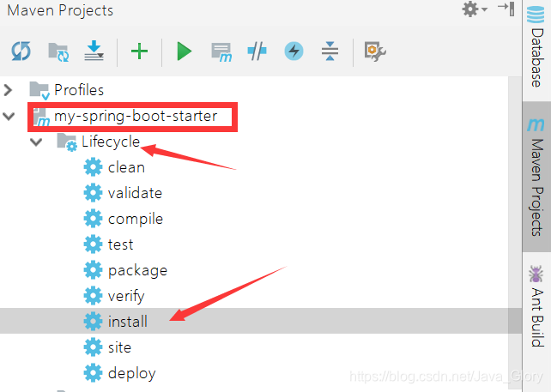This screenshot has height=392, width=551.
Task: Click gear icon beside install
Action: coord(94,322)
